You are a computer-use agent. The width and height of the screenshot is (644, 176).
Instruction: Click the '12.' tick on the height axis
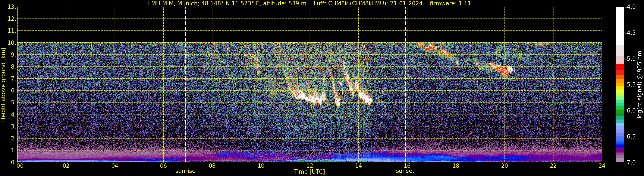point(12,19)
